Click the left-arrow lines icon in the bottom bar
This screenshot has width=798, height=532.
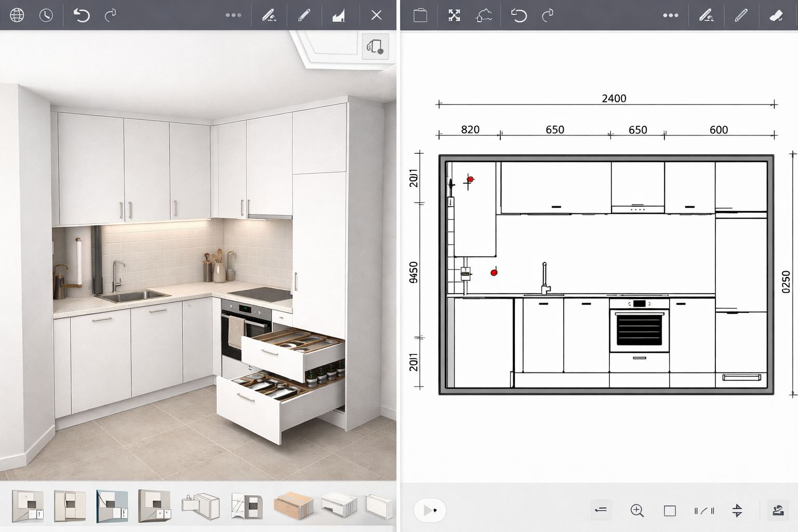(601, 510)
